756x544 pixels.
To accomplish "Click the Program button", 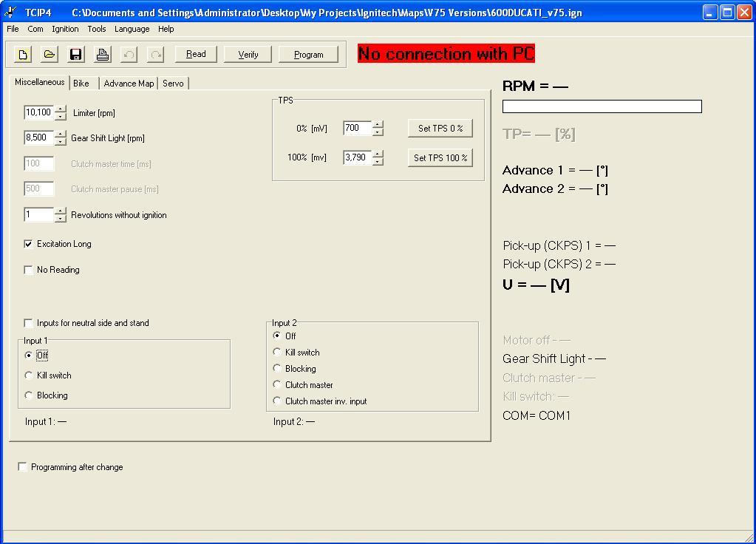I will tap(308, 55).
